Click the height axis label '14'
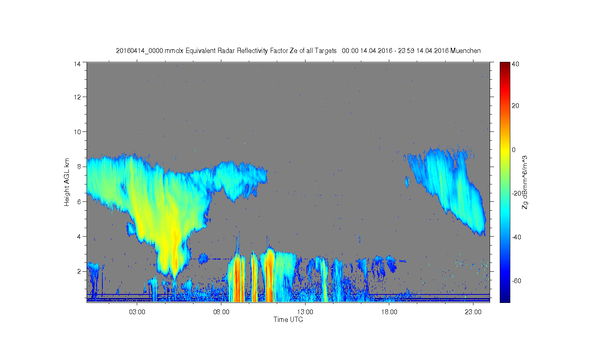This screenshot has width=607, height=364. click(x=77, y=63)
